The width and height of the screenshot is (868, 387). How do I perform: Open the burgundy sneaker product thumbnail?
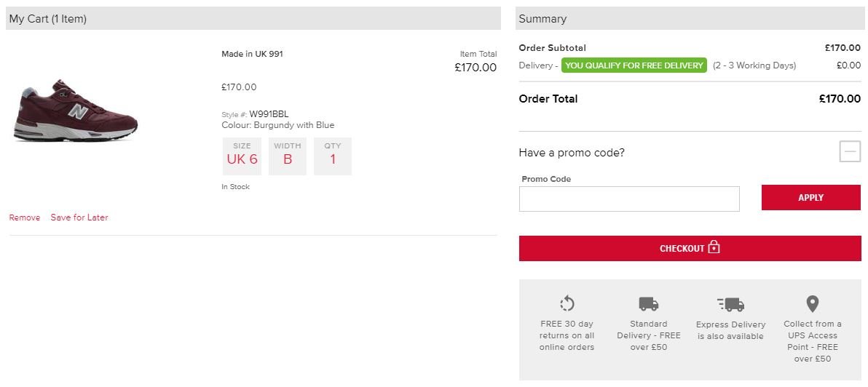click(75, 111)
